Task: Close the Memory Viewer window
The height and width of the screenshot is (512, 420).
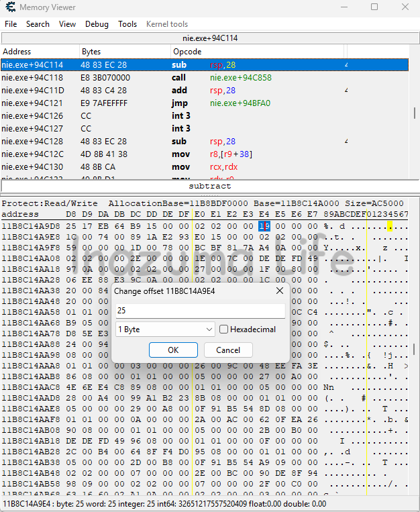Action: [405, 7]
